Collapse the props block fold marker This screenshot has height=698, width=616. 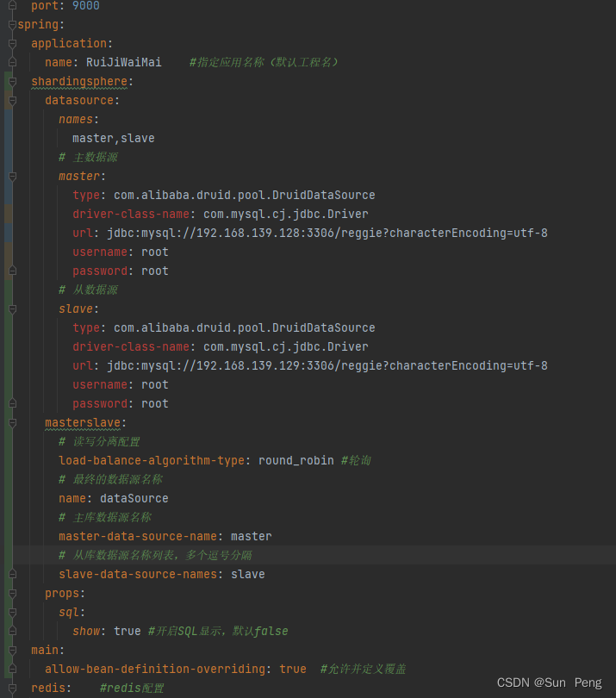12,594
